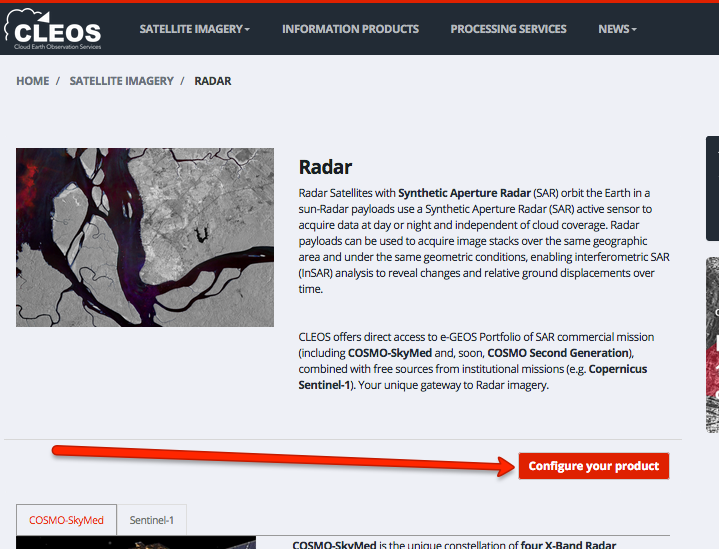Open Processing Services in navigation bar
The image size is (719, 549).
(x=508, y=29)
